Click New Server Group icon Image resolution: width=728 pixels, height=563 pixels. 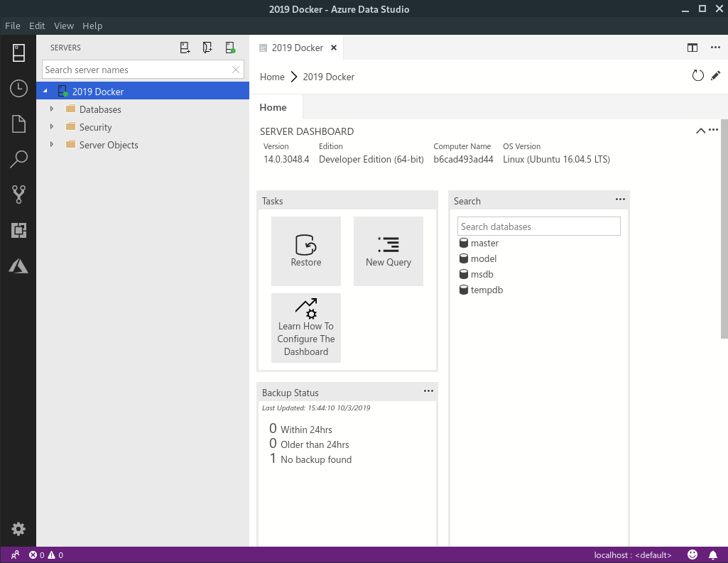(207, 48)
